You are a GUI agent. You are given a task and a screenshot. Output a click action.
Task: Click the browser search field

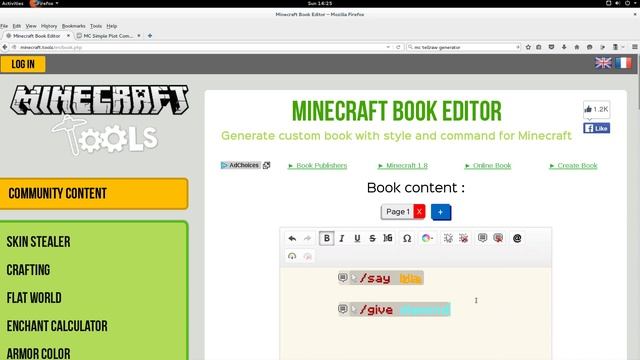pos(463,47)
